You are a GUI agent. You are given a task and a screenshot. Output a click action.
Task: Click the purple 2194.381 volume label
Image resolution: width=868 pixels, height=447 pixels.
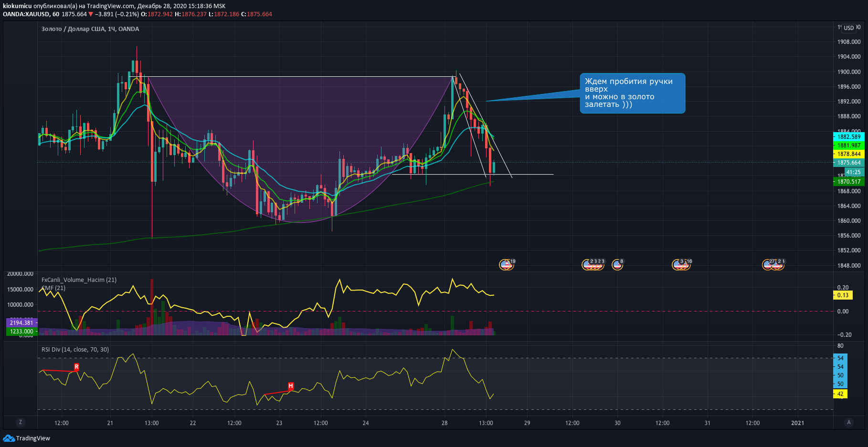pyautogui.click(x=22, y=323)
